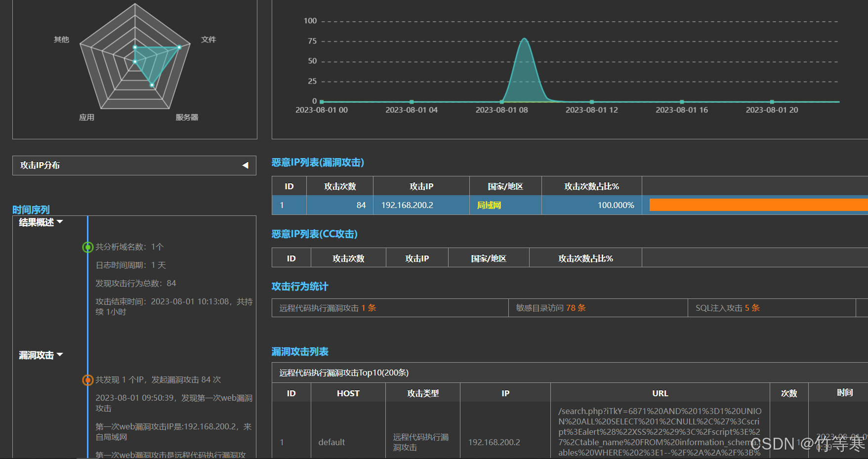
Task: Click 漏洞攻击列表 section title
Action: point(300,352)
